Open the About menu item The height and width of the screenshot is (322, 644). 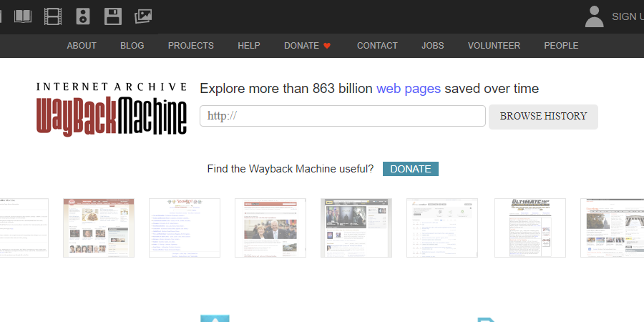[x=82, y=46]
